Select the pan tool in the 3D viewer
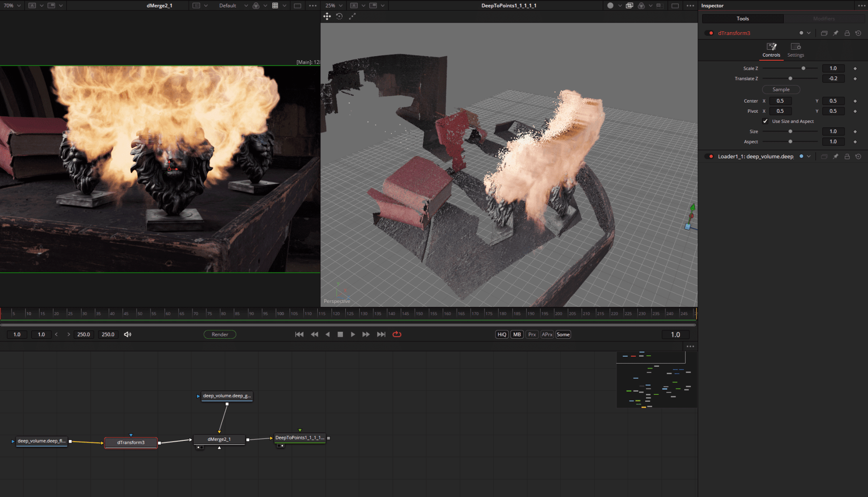 click(x=327, y=16)
